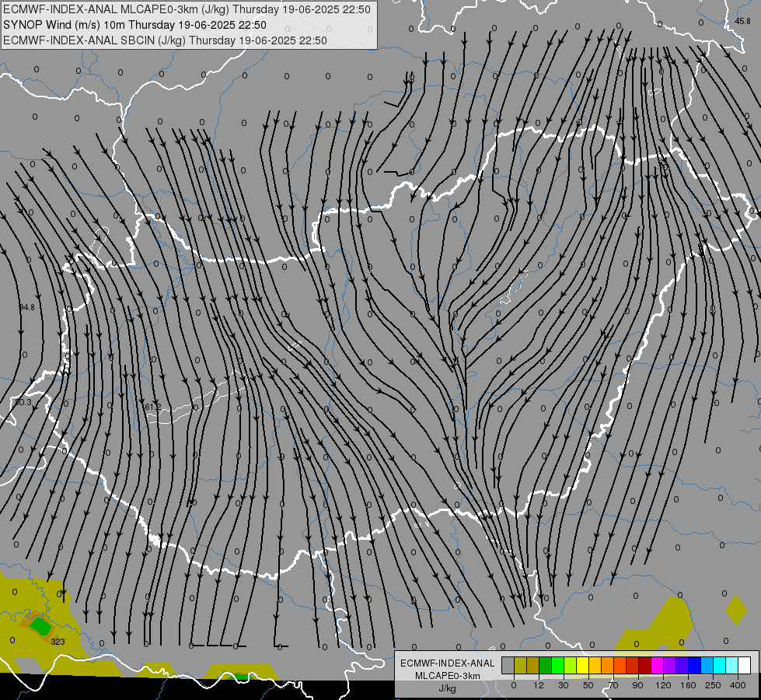The image size is (761, 700).
Task: Click the legend tick label '160'
Action: click(688, 685)
